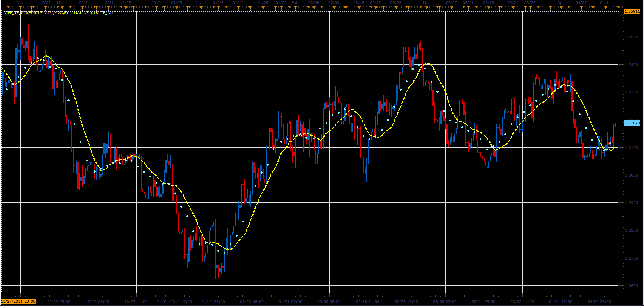Click the 12/11 date on the top axis
Image resolution: width=644 pixels, height=306 pixels.
click(62, 3)
